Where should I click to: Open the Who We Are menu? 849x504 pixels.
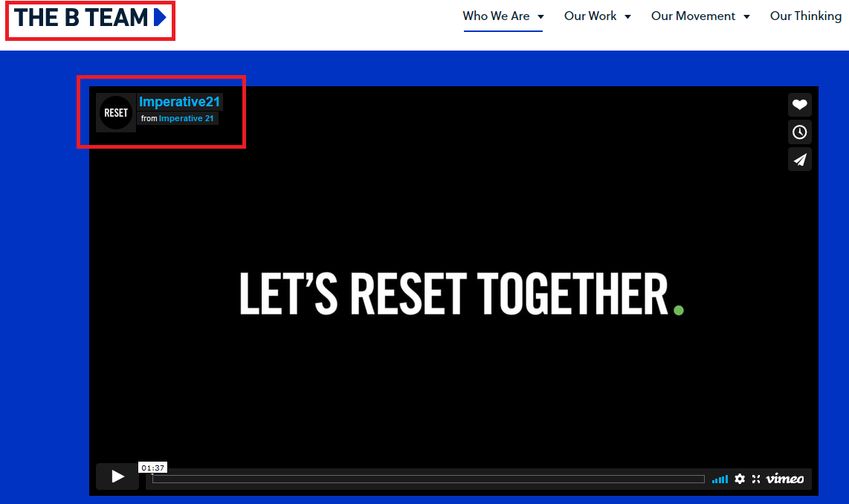point(496,16)
